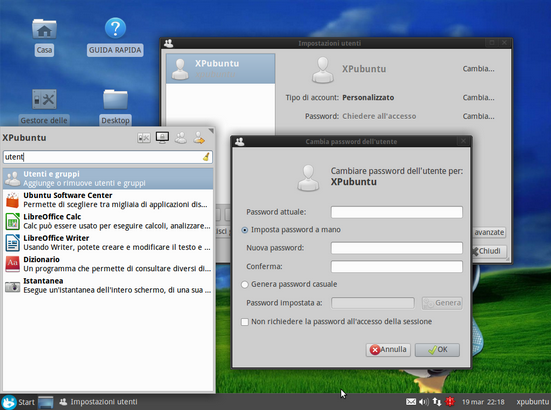This screenshot has width=551, height=410.
Task: Select 'Genera password casuale' radio button
Action: tap(245, 285)
